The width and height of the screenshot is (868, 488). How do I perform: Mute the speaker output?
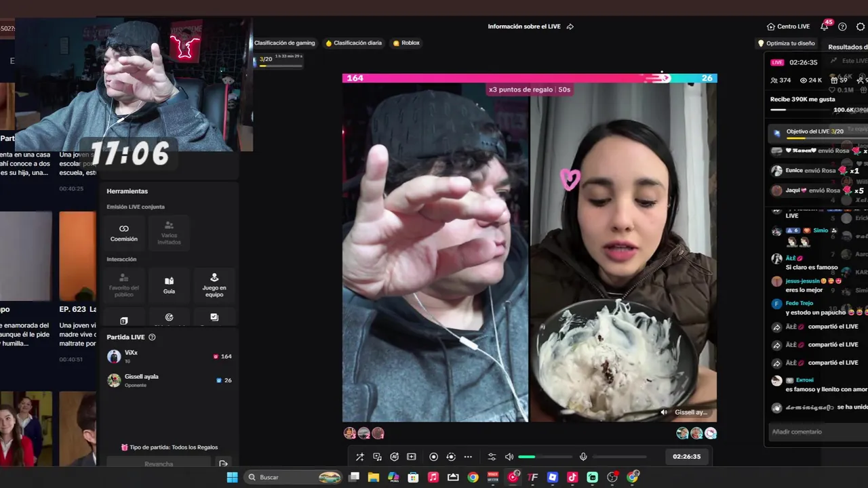pyautogui.click(x=509, y=457)
